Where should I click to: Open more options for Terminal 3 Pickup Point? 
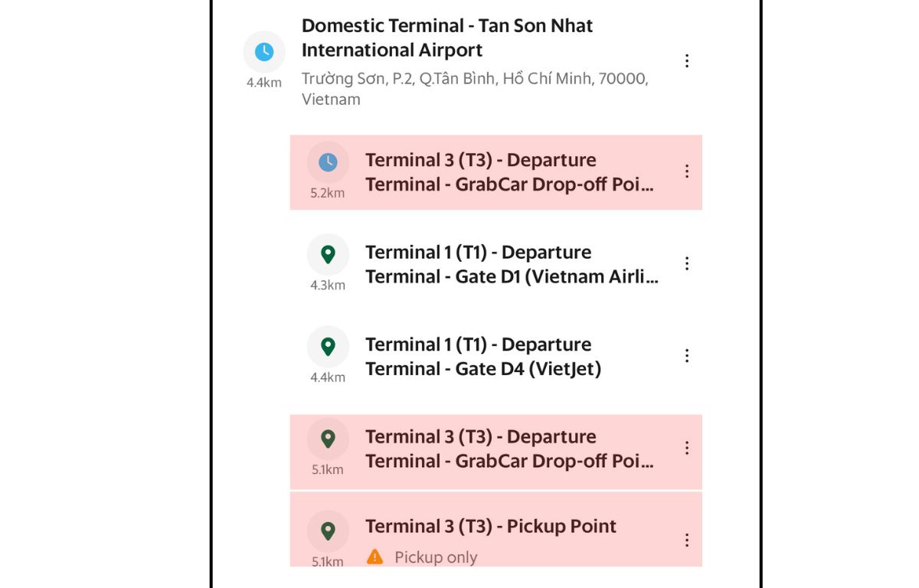(x=687, y=540)
